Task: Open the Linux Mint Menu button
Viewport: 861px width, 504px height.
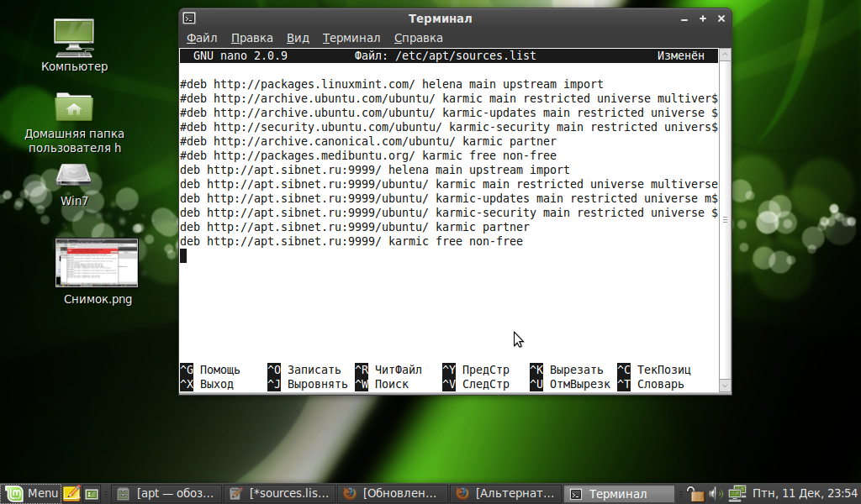Action: [x=30, y=494]
